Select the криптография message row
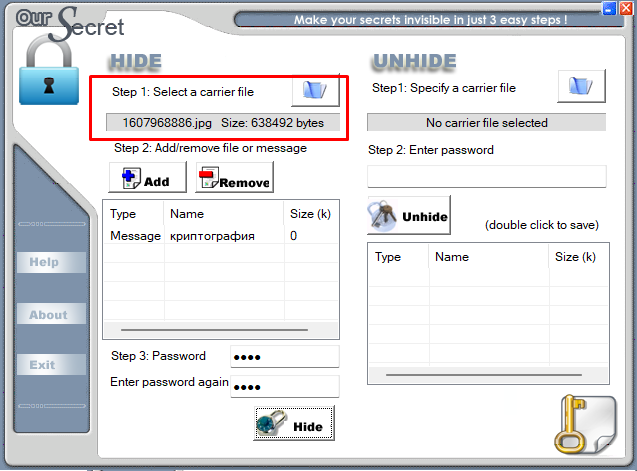This screenshot has width=637, height=471. tap(221, 236)
